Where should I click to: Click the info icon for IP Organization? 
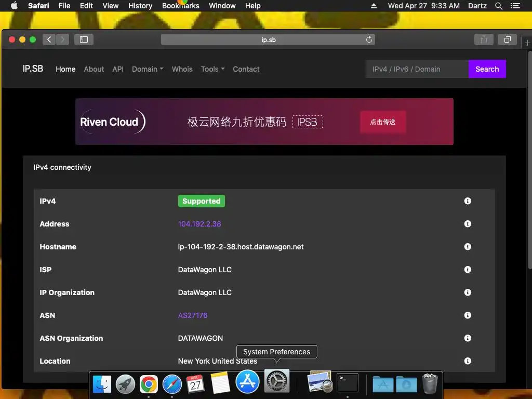pos(468,292)
